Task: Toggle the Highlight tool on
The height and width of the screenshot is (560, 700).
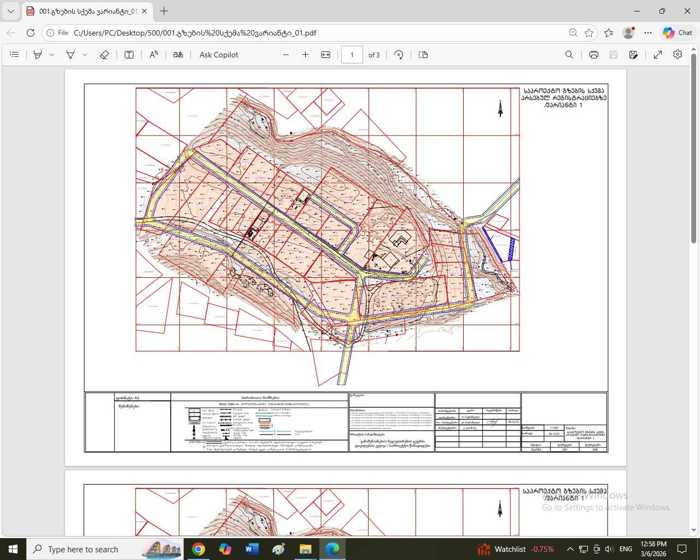Action: (x=38, y=55)
